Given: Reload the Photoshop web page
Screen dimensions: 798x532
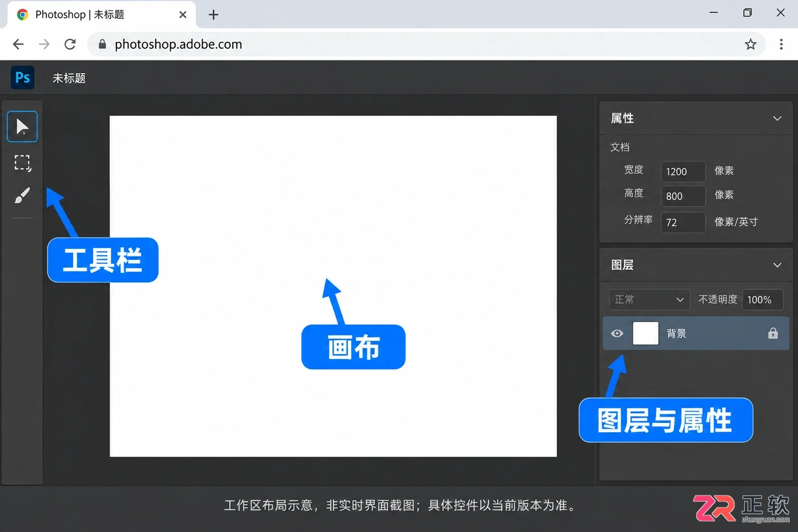Looking at the screenshot, I should [x=70, y=44].
